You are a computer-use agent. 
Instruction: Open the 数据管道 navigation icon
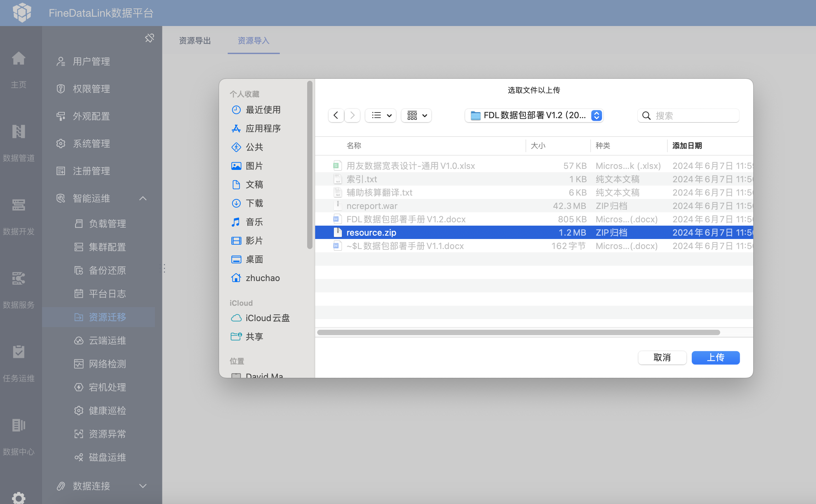point(19,132)
